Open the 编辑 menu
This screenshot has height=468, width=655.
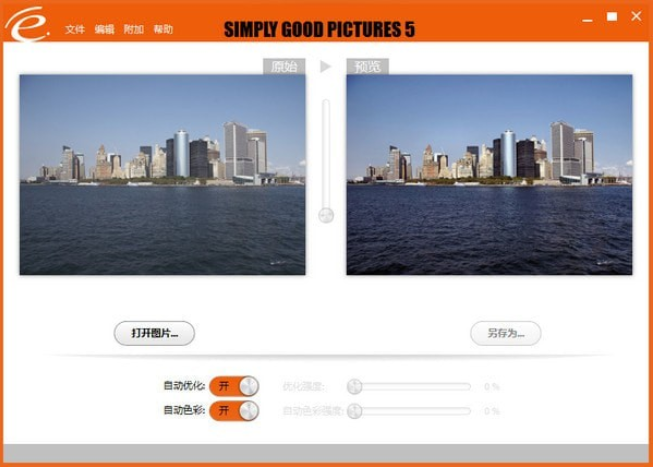tap(104, 29)
